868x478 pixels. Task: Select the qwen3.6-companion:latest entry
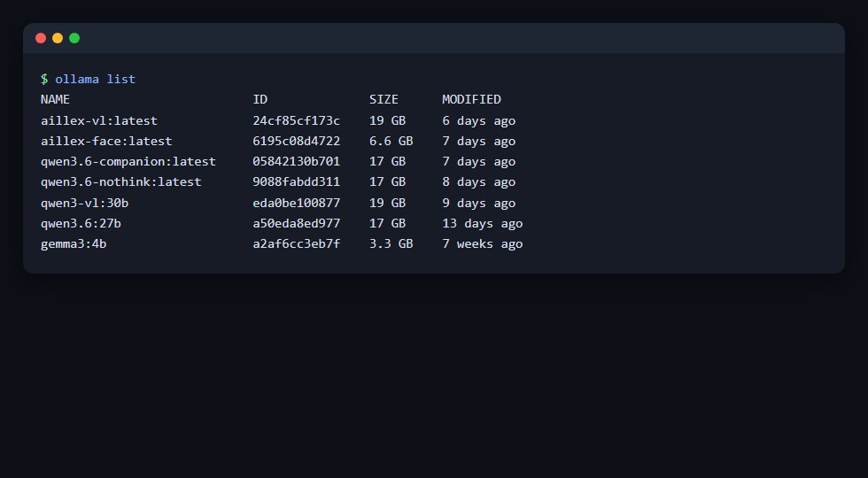[x=128, y=161]
